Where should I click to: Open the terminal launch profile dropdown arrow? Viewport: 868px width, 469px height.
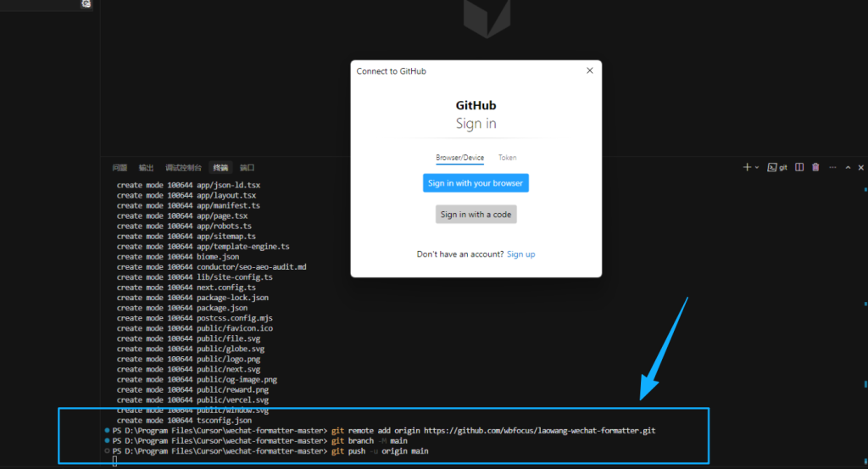click(757, 167)
